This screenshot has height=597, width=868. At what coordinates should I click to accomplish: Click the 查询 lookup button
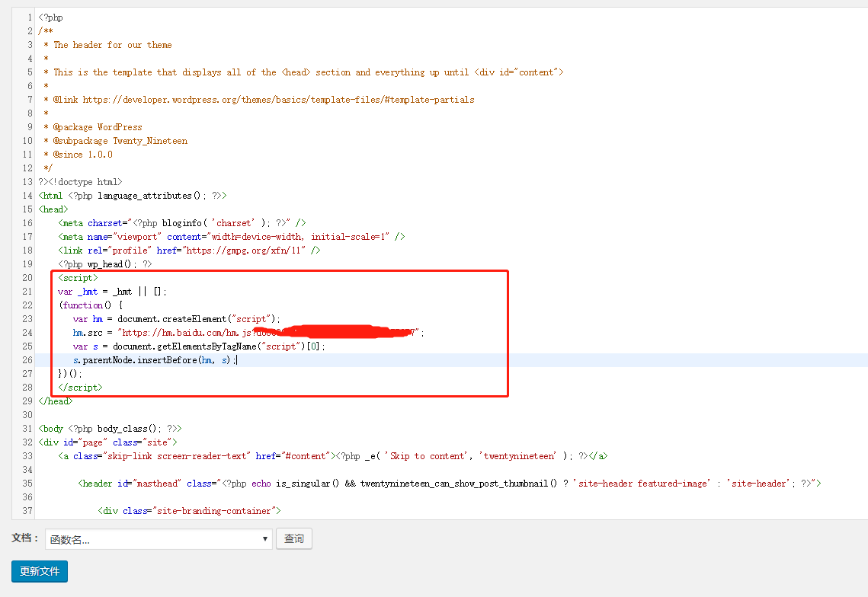pyautogui.click(x=294, y=538)
